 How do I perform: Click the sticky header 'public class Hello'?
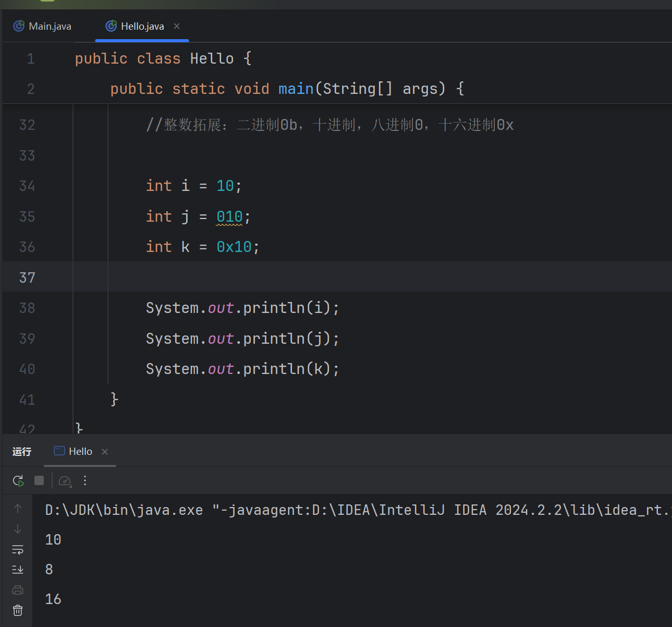click(x=163, y=58)
